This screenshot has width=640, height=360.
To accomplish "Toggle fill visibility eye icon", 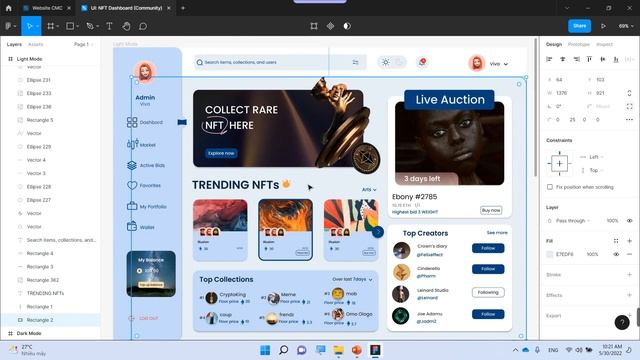I will point(616,254).
